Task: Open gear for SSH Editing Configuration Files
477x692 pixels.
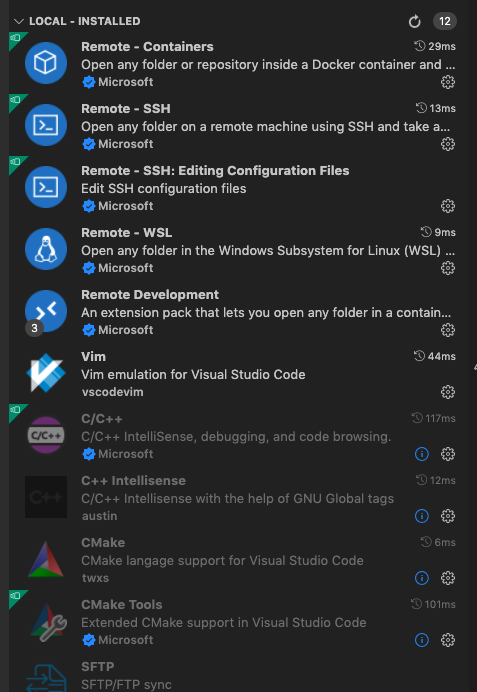Action: 447,206
